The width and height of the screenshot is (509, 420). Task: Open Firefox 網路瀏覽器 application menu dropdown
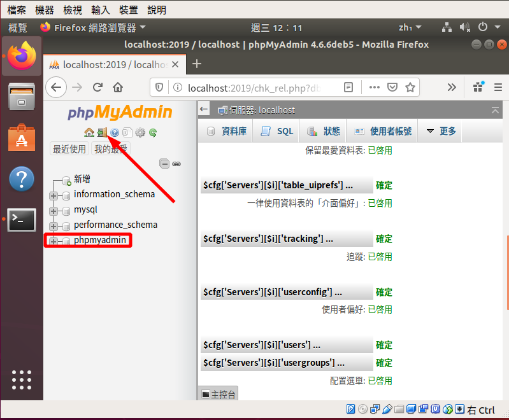[x=93, y=28]
